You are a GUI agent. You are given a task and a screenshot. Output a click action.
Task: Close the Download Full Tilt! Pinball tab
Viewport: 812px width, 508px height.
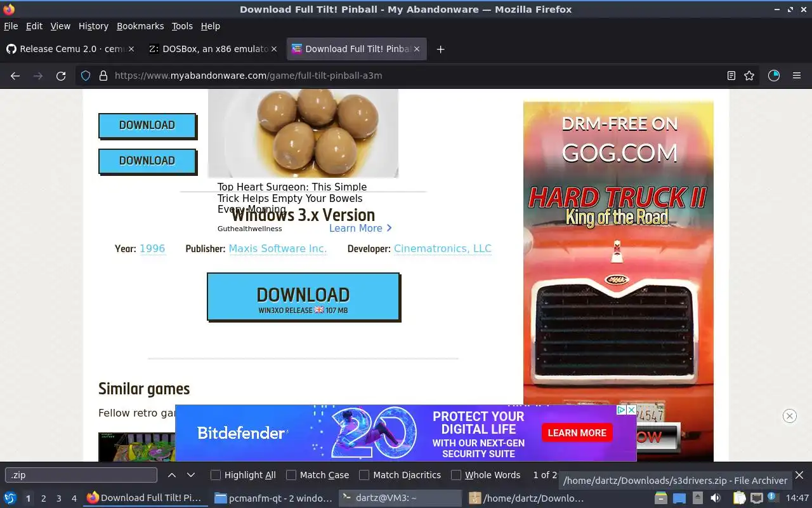tap(417, 49)
